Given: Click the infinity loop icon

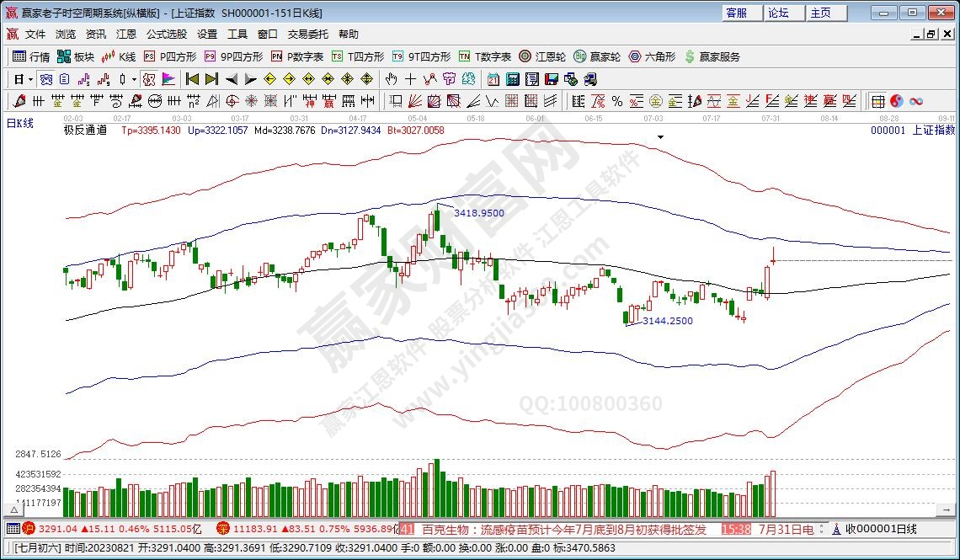Looking at the screenshot, I should tap(916, 101).
